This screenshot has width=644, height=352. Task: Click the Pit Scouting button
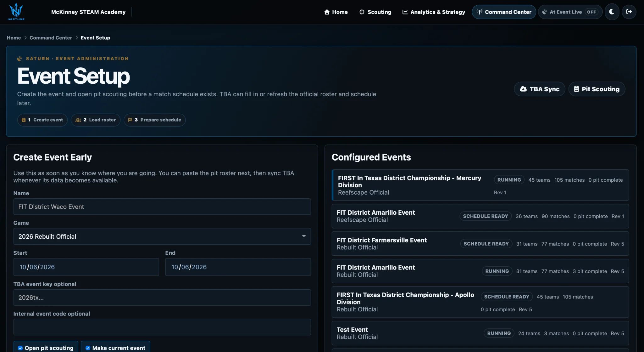click(x=597, y=89)
